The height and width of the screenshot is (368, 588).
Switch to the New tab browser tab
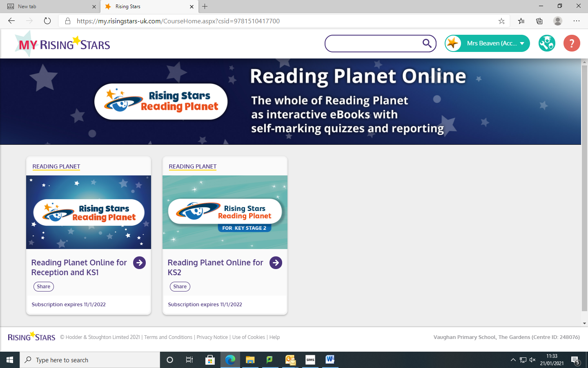click(x=50, y=7)
